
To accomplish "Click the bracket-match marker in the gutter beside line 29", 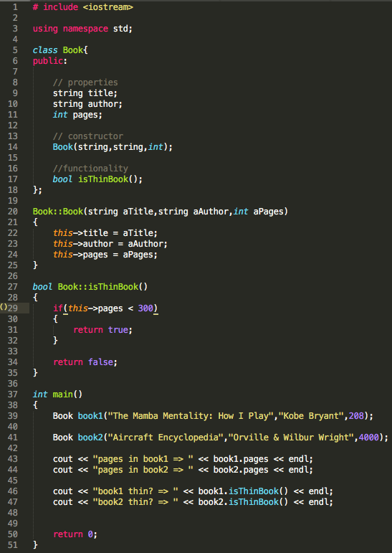I will pos(4,307).
